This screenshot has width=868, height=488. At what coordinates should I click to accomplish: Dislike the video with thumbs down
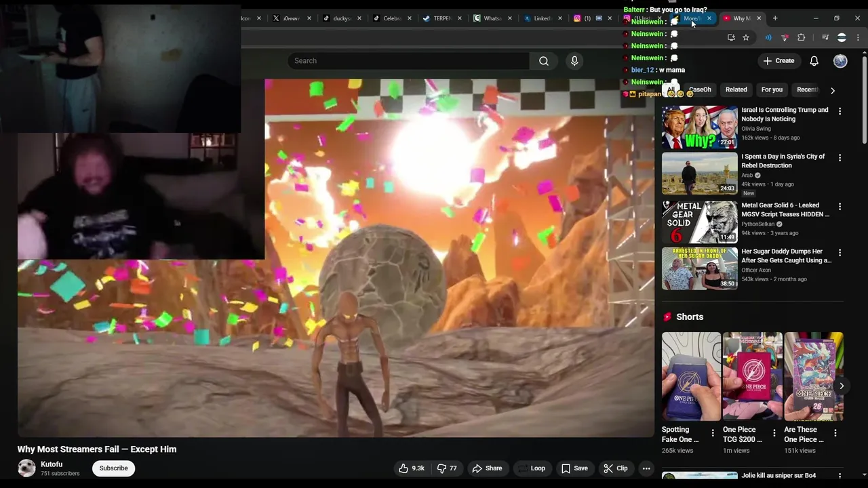point(447,468)
